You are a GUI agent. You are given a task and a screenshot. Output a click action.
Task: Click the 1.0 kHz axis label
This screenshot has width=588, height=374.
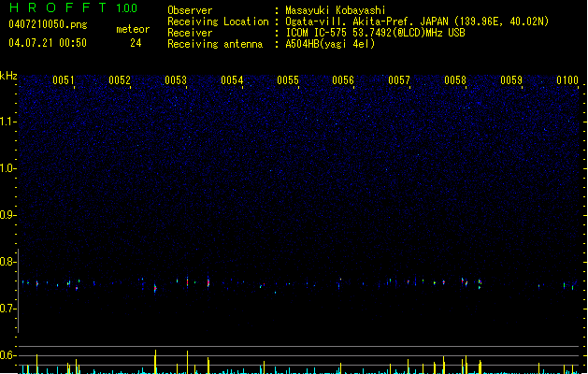(8, 168)
